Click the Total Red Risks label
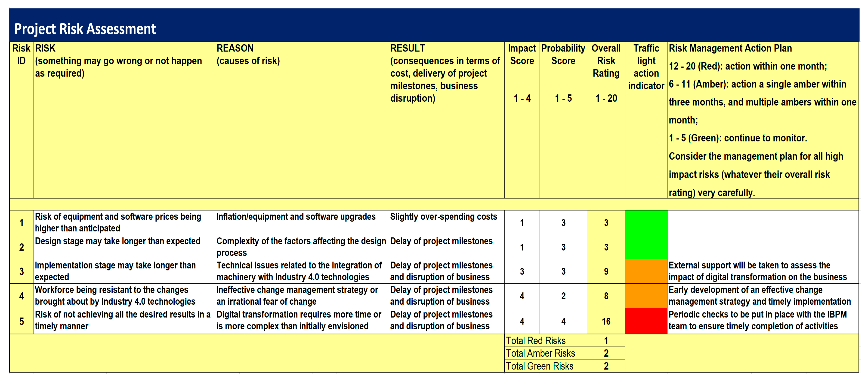Viewport: 868px width, 382px height. [x=536, y=341]
